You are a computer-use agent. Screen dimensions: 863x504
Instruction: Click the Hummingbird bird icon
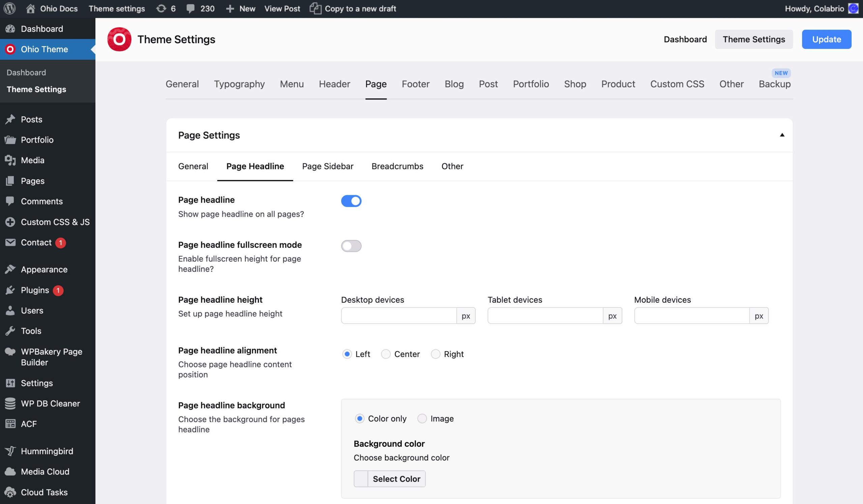[10, 451]
